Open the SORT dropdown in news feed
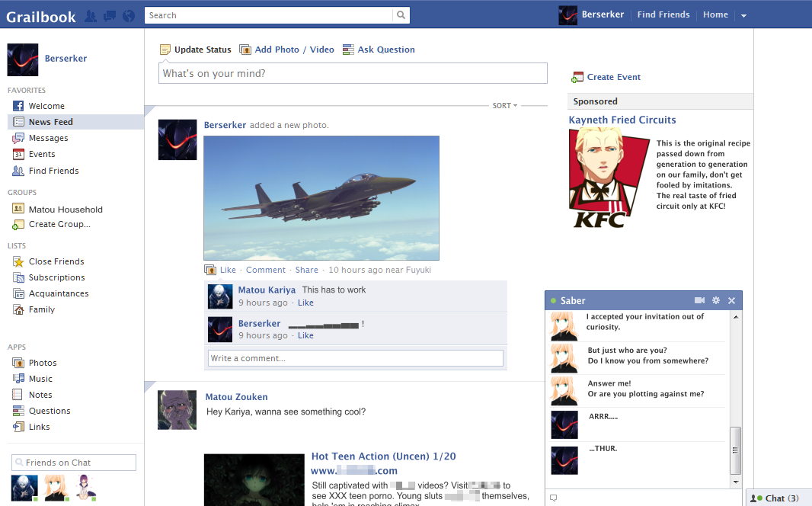 pyautogui.click(x=505, y=106)
